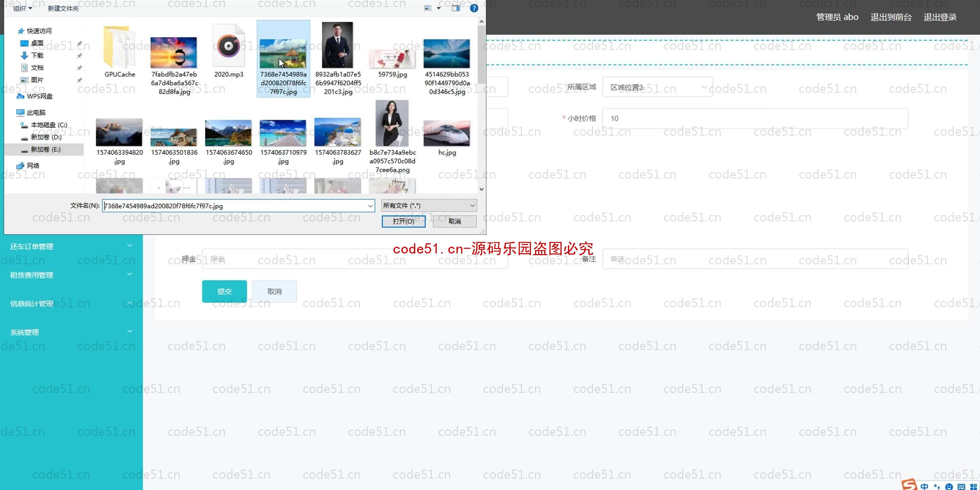
Task: Click the IME soft keyboard icon
Action: coord(961,487)
